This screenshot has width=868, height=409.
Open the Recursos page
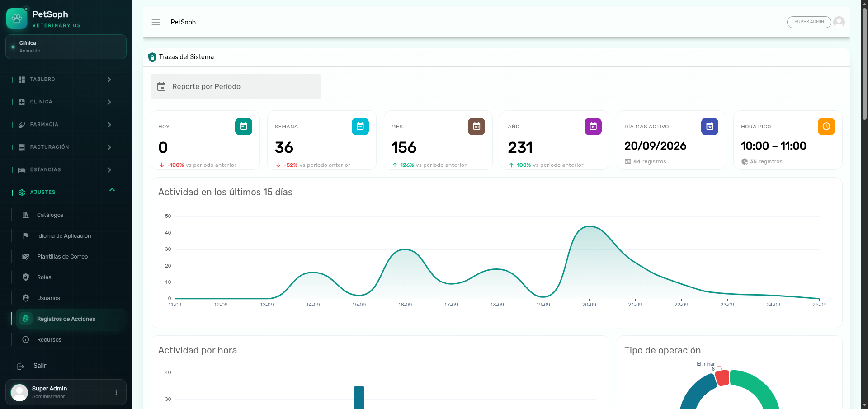point(71,340)
